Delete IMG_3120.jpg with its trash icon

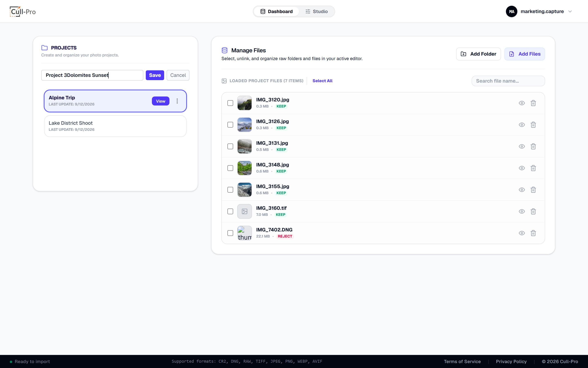tap(533, 103)
